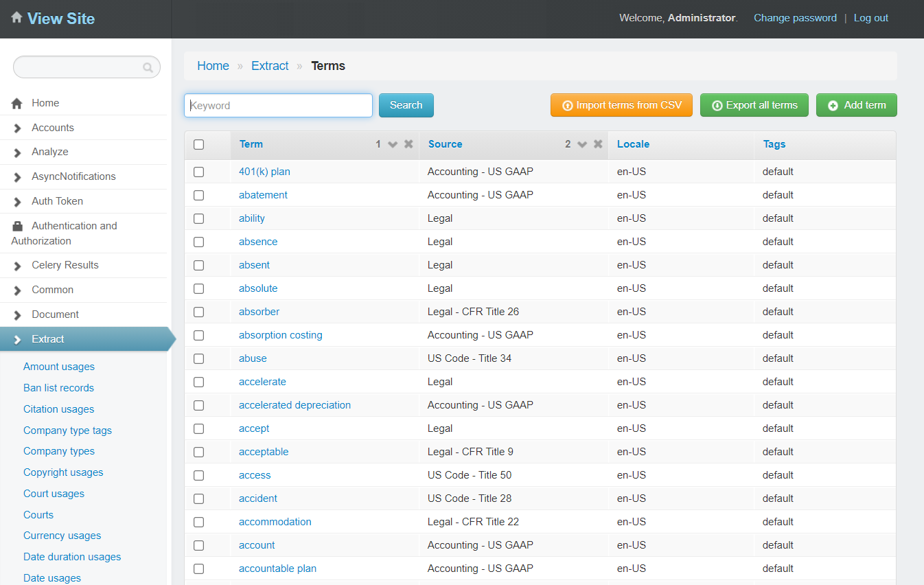This screenshot has height=585, width=924.
Task: Remove Term column sort with X icon
Action: [x=408, y=144]
